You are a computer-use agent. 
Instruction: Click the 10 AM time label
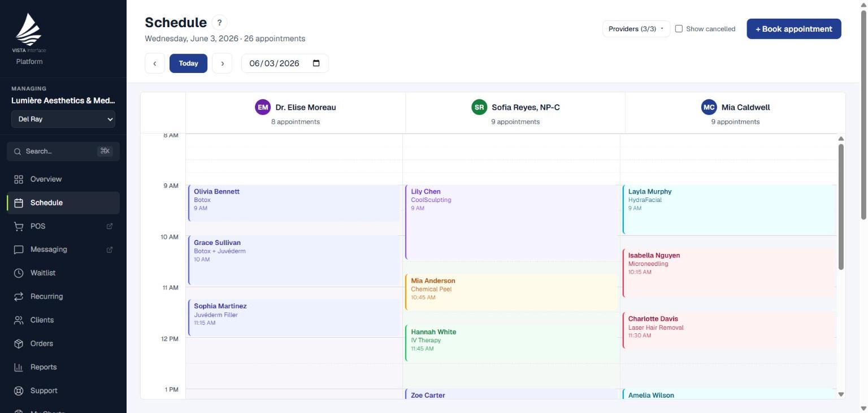pos(170,237)
